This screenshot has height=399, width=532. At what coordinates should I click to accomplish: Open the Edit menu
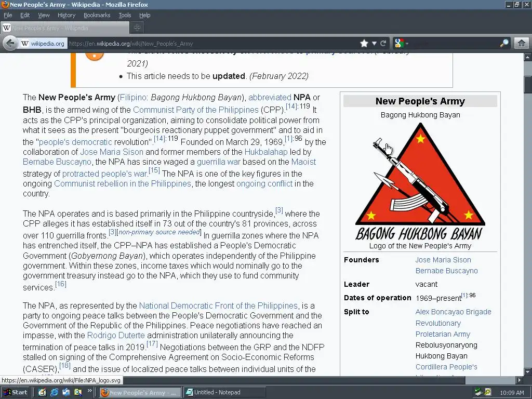click(x=25, y=15)
